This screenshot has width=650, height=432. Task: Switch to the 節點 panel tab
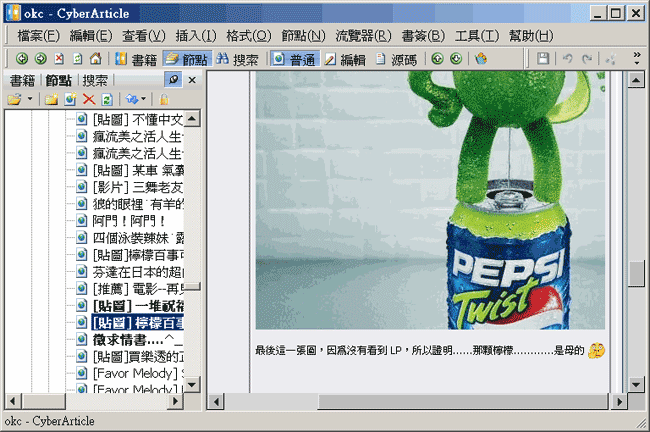click(58, 80)
